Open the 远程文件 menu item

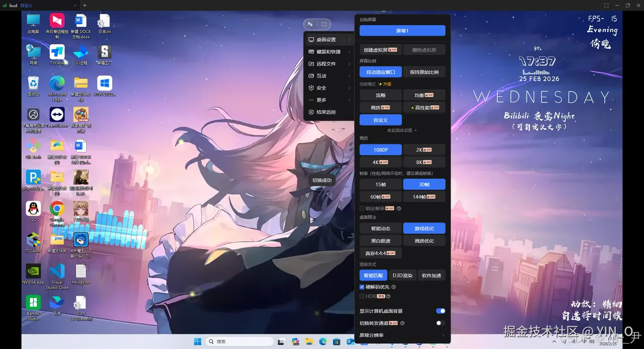(x=326, y=63)
